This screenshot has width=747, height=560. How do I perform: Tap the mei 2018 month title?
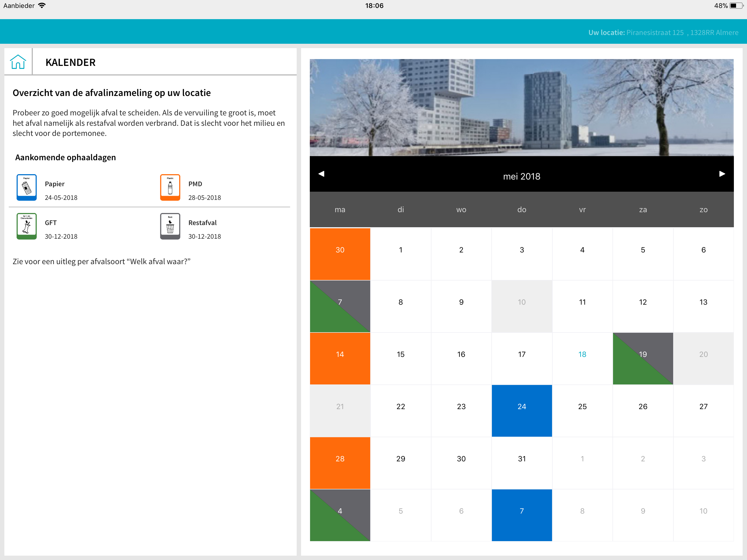[x=521, y=176]
